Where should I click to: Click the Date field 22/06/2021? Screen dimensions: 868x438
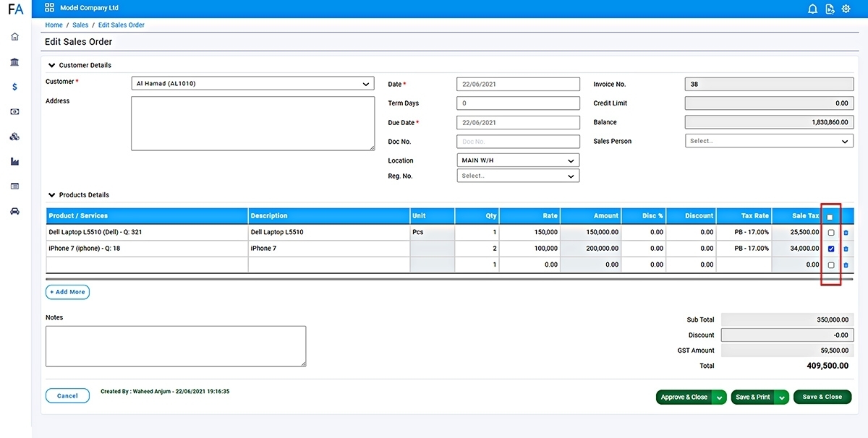518,84
